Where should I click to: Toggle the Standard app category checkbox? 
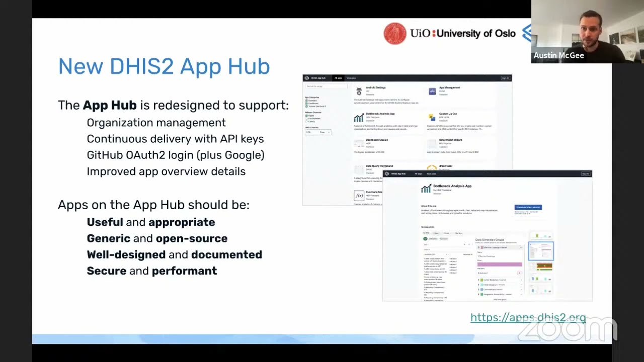pyautogui.click(x=306, y=101)
